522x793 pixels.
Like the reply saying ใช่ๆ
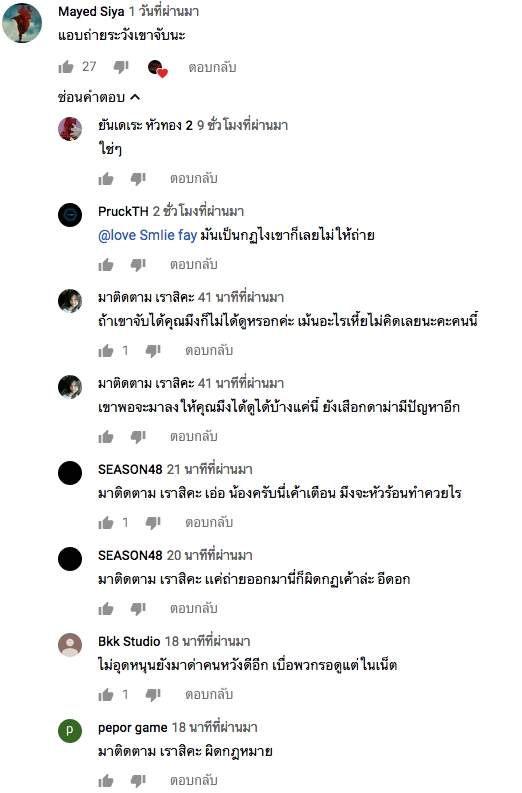(106, 179)
